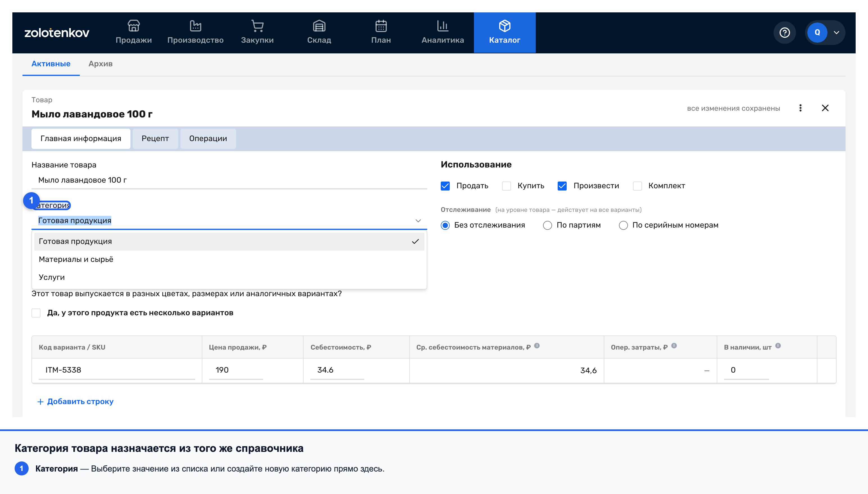Open Аналитика bar chart icon
This screenshot has width=868, height=494.
point(442,26)
